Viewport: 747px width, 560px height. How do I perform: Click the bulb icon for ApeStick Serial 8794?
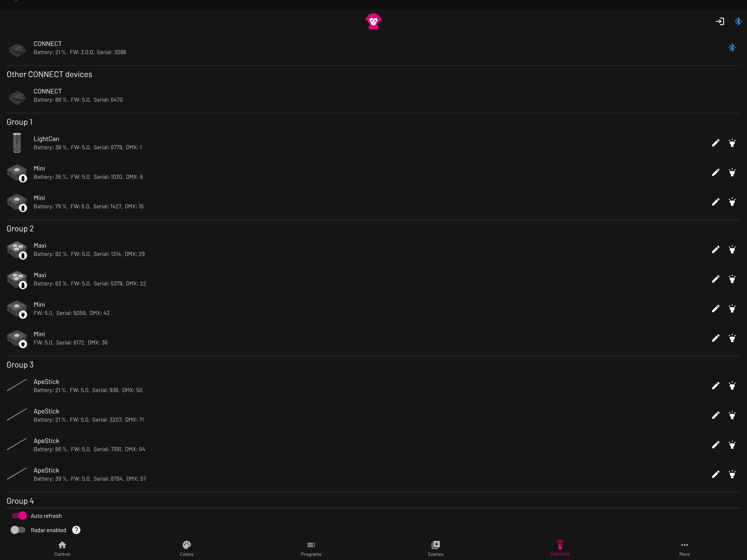pyautogui.click(x=732, y=475)
